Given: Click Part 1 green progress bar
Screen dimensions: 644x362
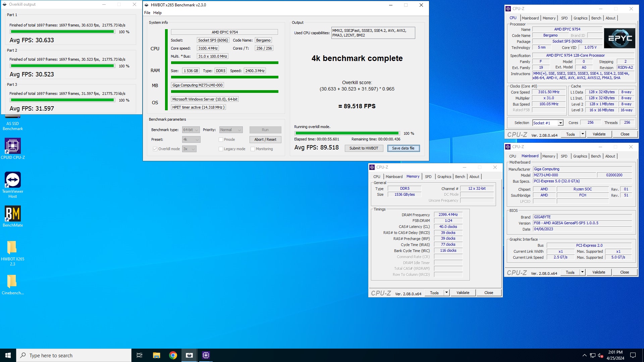Looking at the screenshot, I should click(62, 32).
